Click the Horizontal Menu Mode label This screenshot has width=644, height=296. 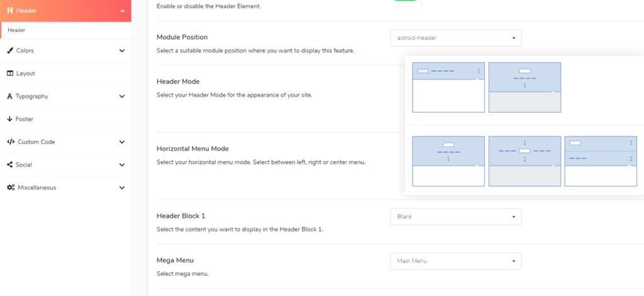192,148
